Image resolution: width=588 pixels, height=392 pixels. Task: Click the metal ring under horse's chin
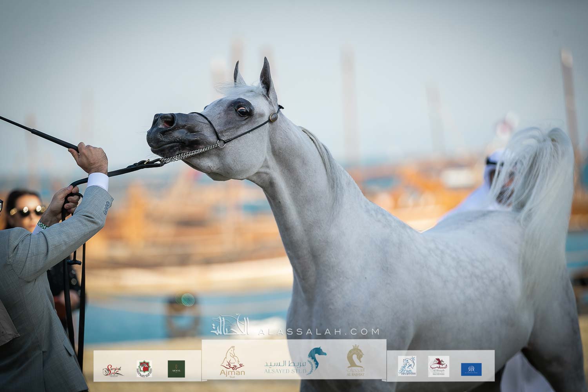tap(222, 144)
